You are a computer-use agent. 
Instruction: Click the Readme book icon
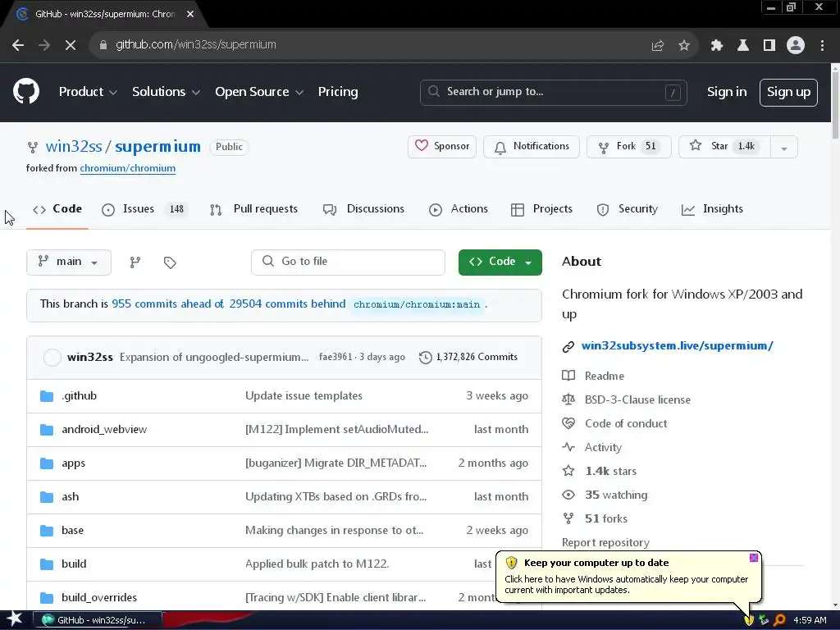click(568, 376)
